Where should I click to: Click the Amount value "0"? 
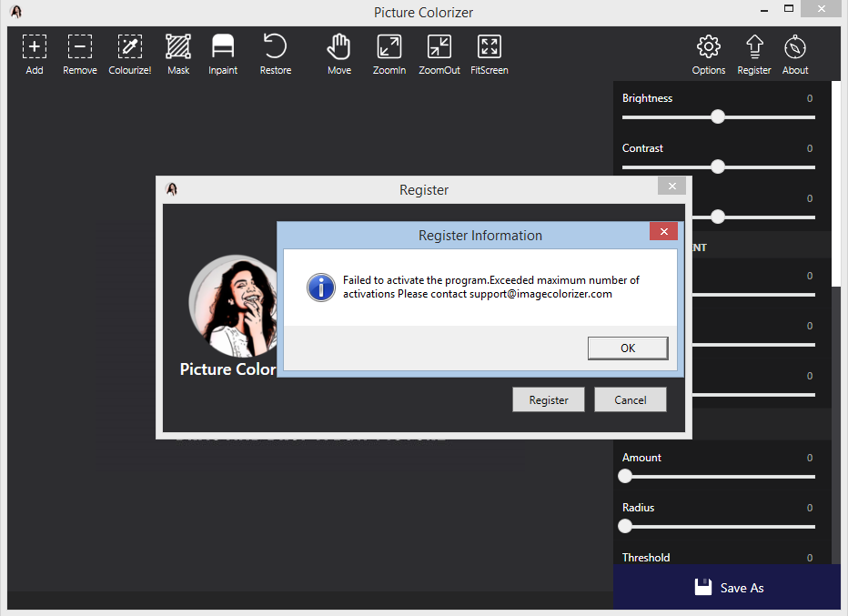click(810, 458)
